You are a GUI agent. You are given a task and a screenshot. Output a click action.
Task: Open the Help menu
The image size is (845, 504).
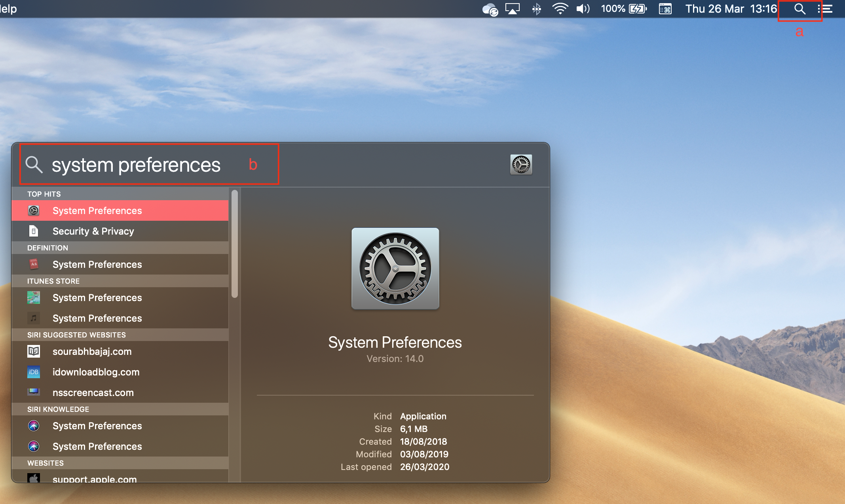tap(8, 9)
